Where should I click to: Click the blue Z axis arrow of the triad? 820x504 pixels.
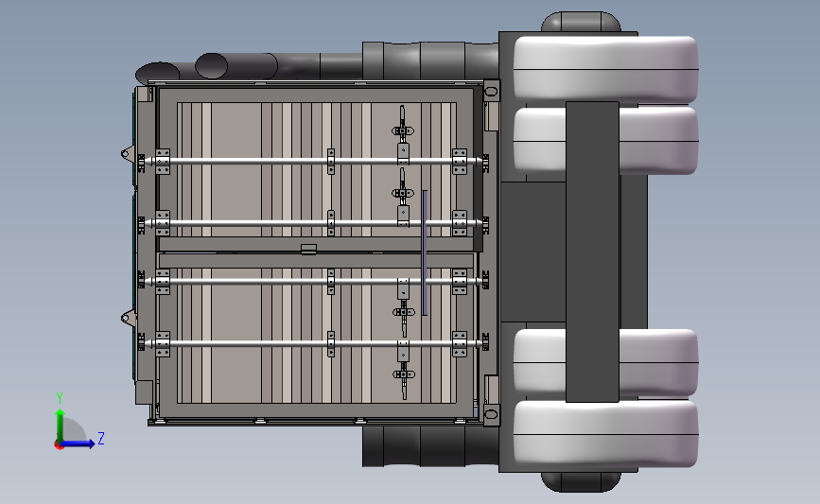pyautogui.click(x=79, y=443)
